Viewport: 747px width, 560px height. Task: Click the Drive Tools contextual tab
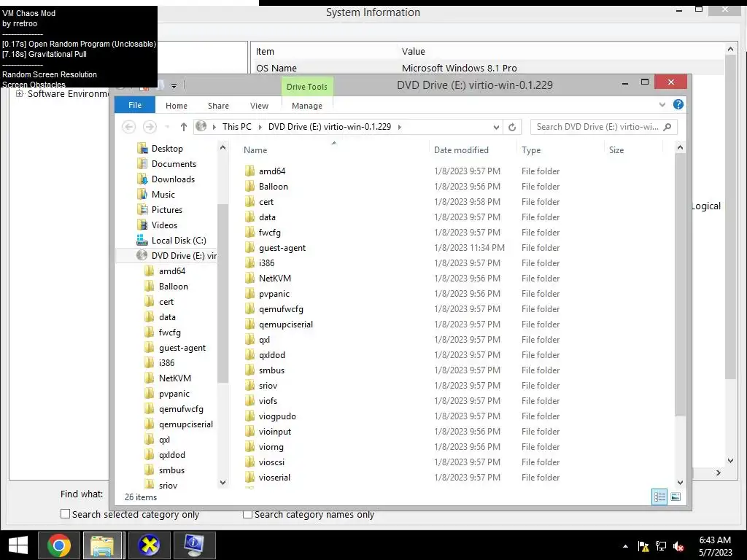coord(307,87)
